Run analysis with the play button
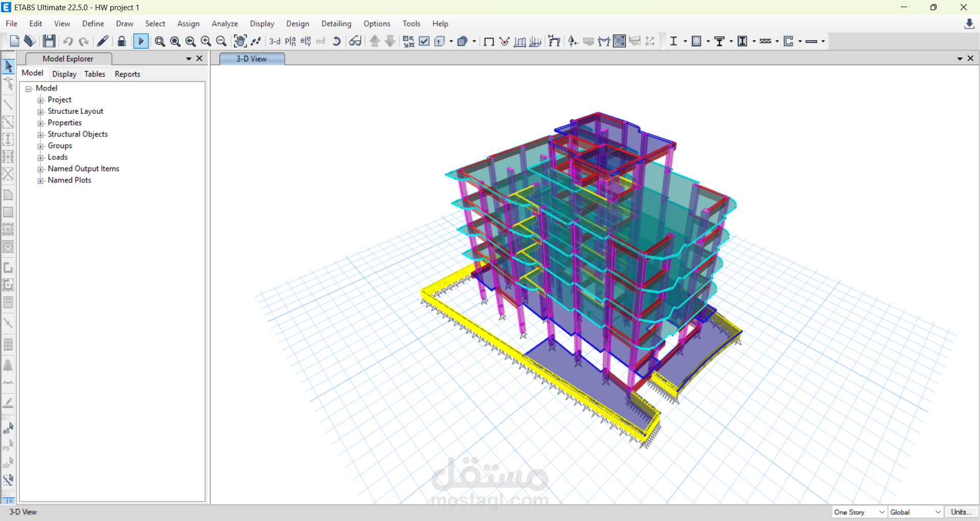980x521 pixels. coord(141,41)
